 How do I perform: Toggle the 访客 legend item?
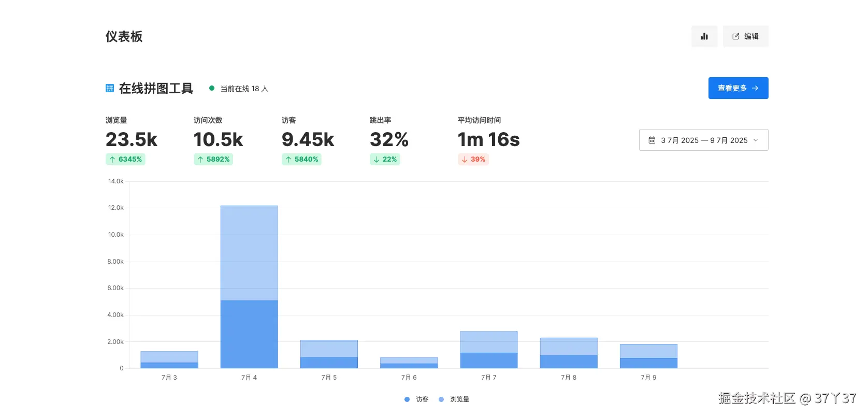[416, 399]
